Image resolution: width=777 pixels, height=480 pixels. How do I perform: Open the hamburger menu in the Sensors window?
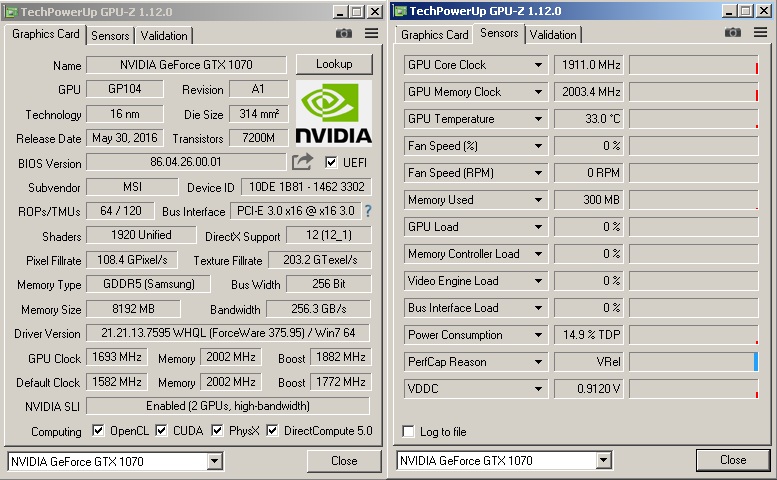point(761,33)
